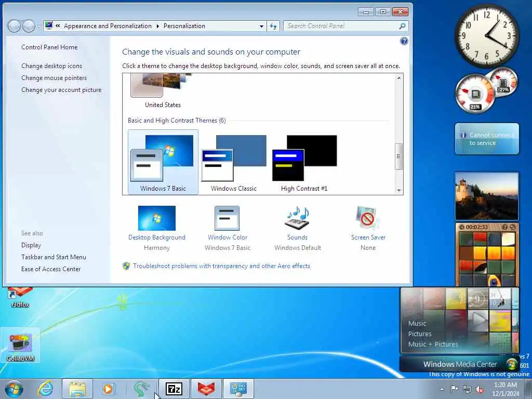Click the Back navigation arrow
This screenshot has width=532, height=399.
pos(14,26)
